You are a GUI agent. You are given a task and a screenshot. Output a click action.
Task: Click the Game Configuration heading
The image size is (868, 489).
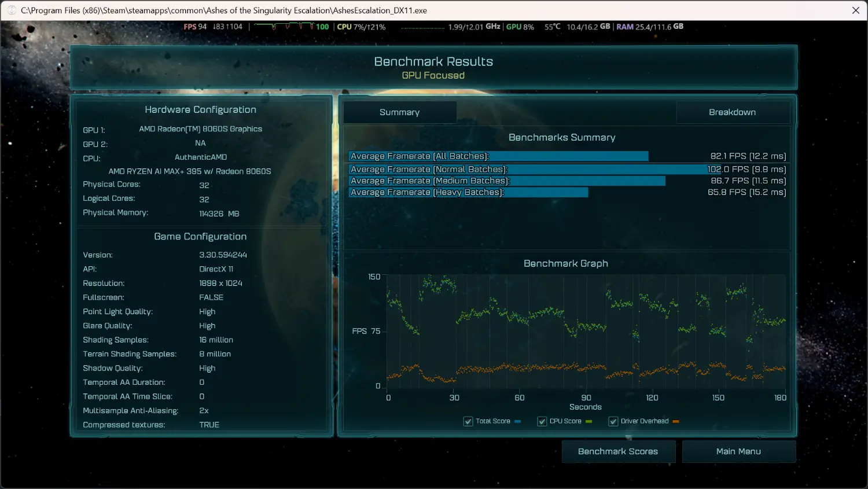200,237
